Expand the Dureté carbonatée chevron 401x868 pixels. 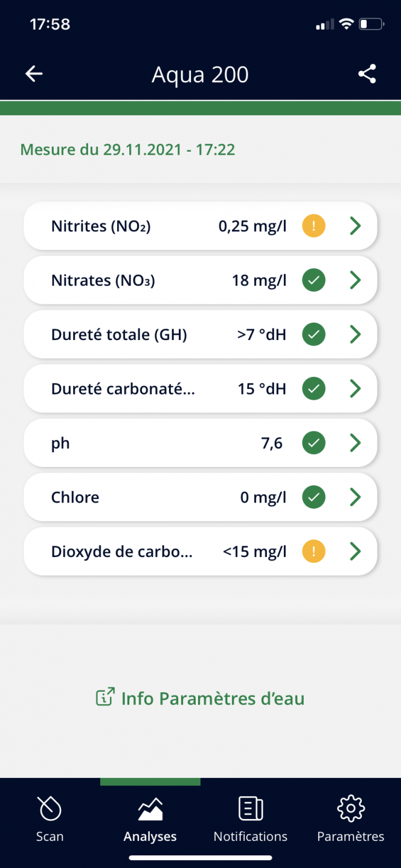point(356,388)
